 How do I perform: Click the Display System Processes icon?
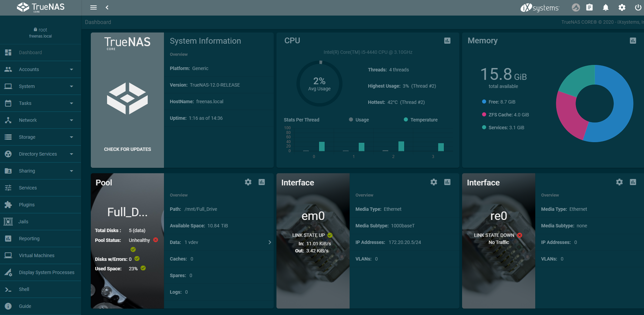click(x=8, y=272)
